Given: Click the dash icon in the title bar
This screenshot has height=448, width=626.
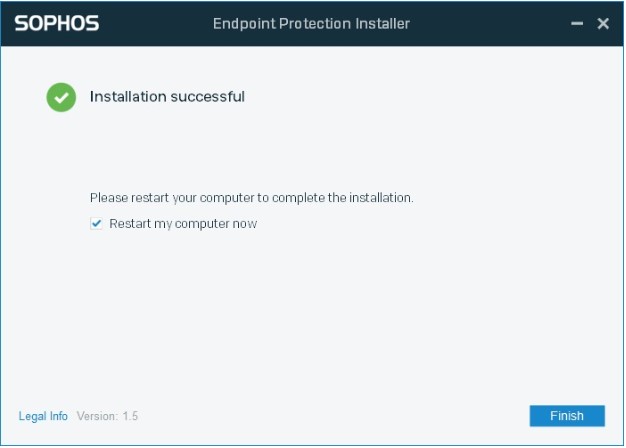Looking at the screenshot, I should coord(577,23).
